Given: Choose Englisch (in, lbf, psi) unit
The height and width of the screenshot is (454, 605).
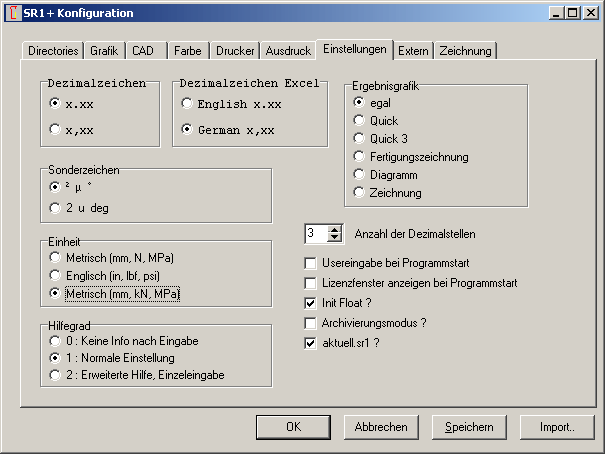Looking at the screenshot, I should tap(55, 276).
